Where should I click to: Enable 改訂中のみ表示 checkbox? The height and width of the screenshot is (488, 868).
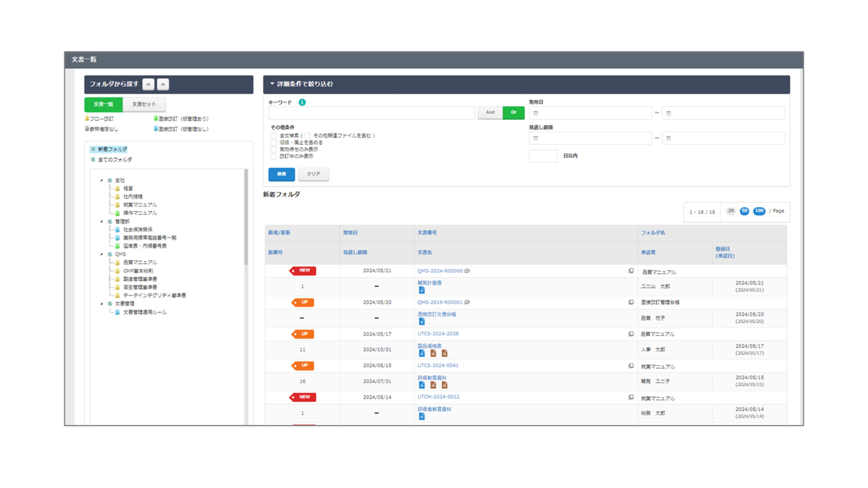point(274,156)
